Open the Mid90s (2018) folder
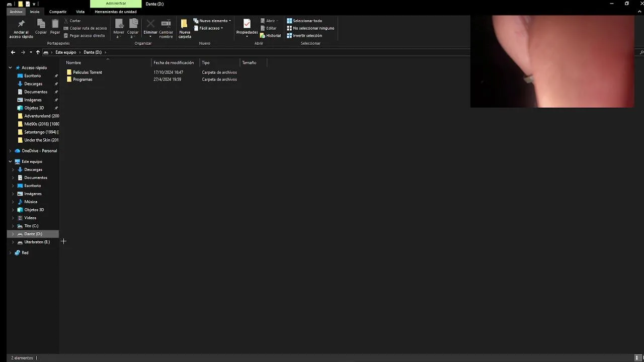This screenshot has width=644, height=362. [38, 124]
